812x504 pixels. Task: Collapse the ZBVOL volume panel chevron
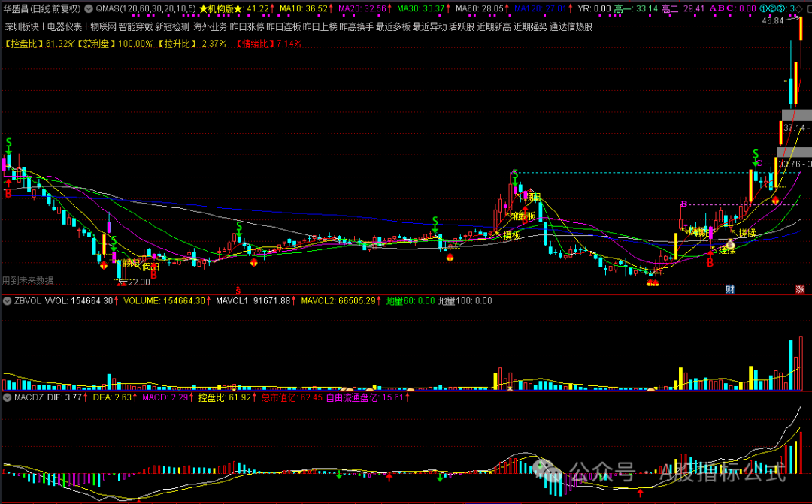coord(8,300)
